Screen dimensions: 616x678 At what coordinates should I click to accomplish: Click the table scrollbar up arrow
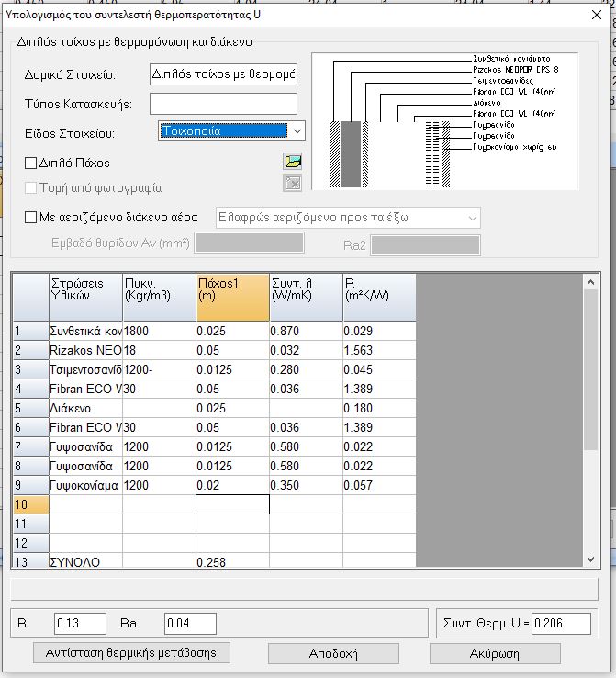click(x=591, y=281)
